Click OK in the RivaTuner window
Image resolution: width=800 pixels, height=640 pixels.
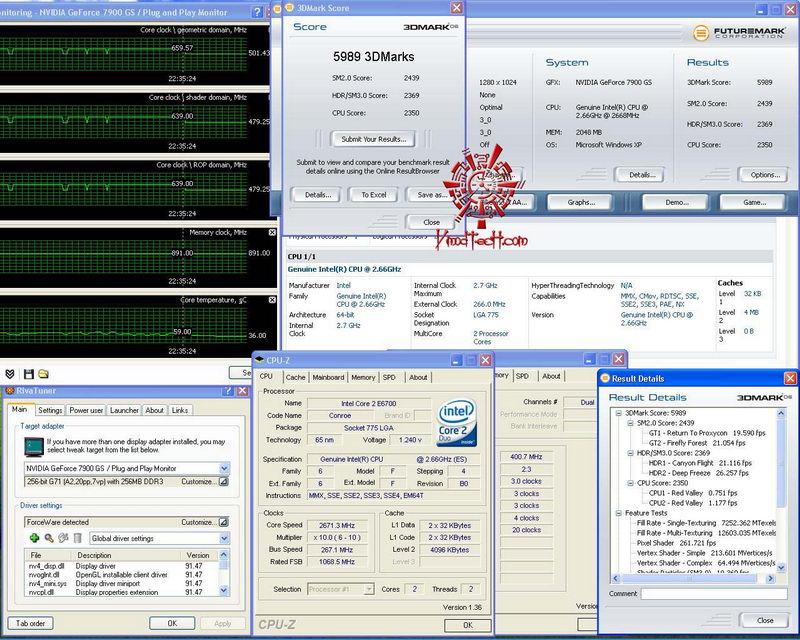pos(172,623)
